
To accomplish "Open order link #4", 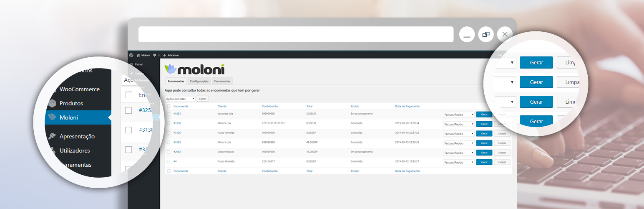I will (175, 161).
